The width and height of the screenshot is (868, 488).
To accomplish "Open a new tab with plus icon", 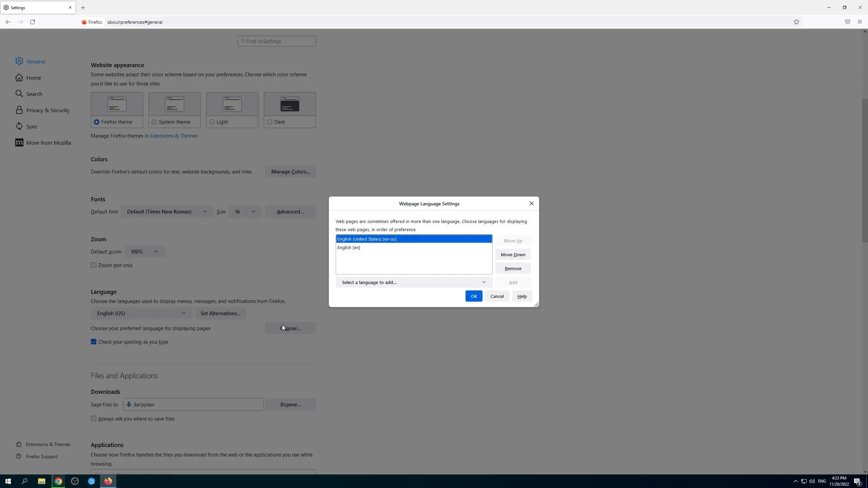I will click(x=83, y=7).
